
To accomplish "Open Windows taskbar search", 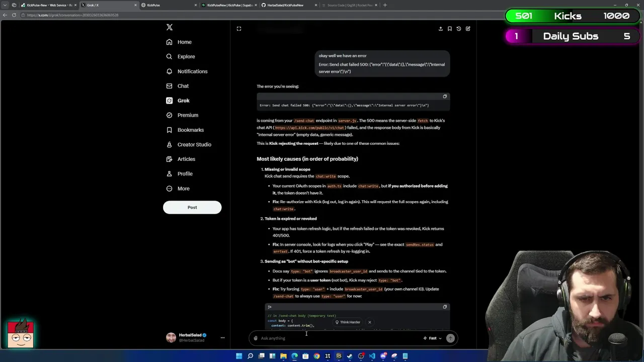I will [x=250, y=356].
